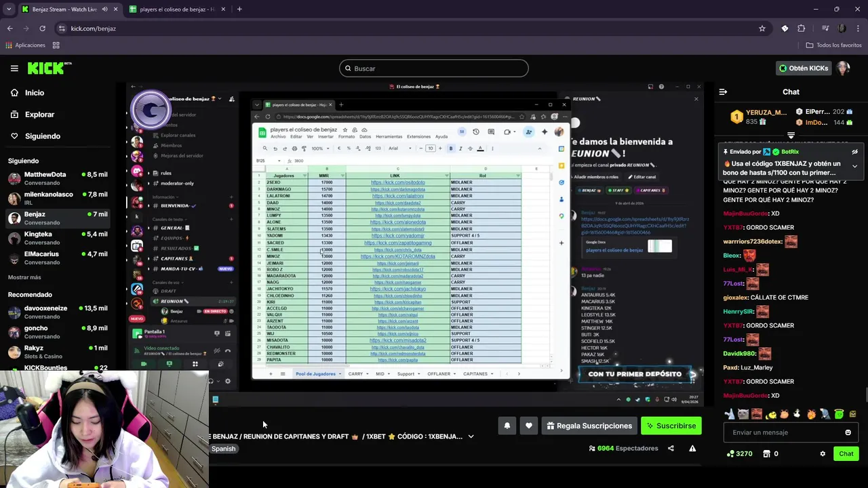This screenshot has height=488, width=868.
Task: Click user warrriors7236dotex in chat
Action: pyautogui.click(x=753, y=241)
